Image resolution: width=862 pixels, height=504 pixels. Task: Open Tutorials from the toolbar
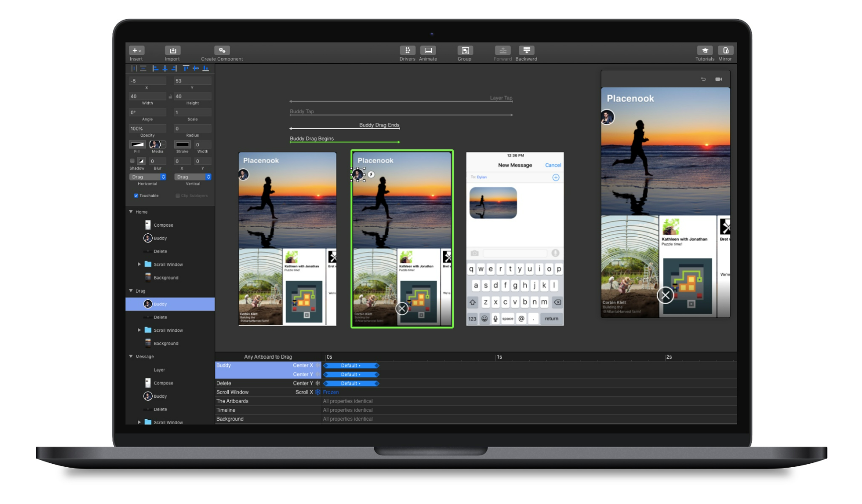(705, 50)
